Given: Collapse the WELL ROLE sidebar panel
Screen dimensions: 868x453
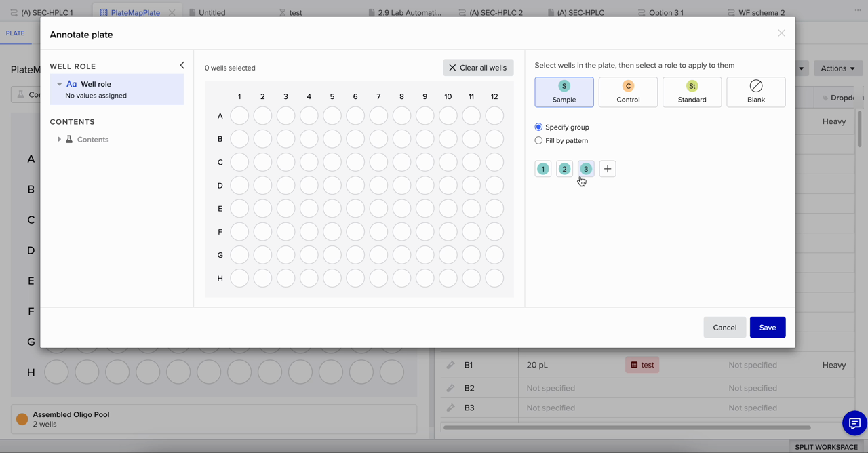Looking at the screenshot, I should tap(182, 65).
